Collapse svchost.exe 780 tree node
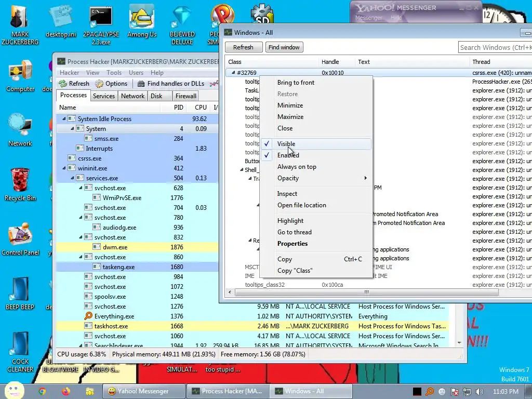 (x=81, y=218)
